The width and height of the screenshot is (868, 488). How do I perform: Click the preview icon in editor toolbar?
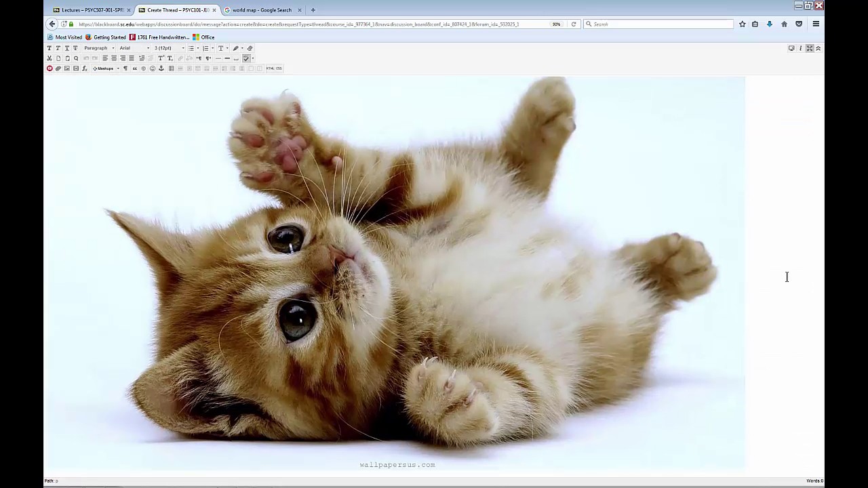tap(791, 48)
